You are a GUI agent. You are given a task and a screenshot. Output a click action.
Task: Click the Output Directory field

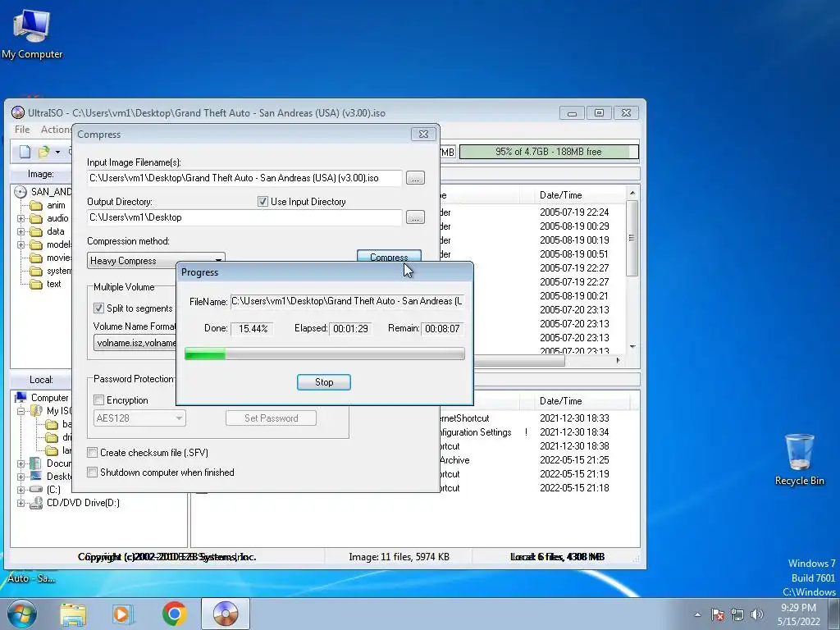244,217
